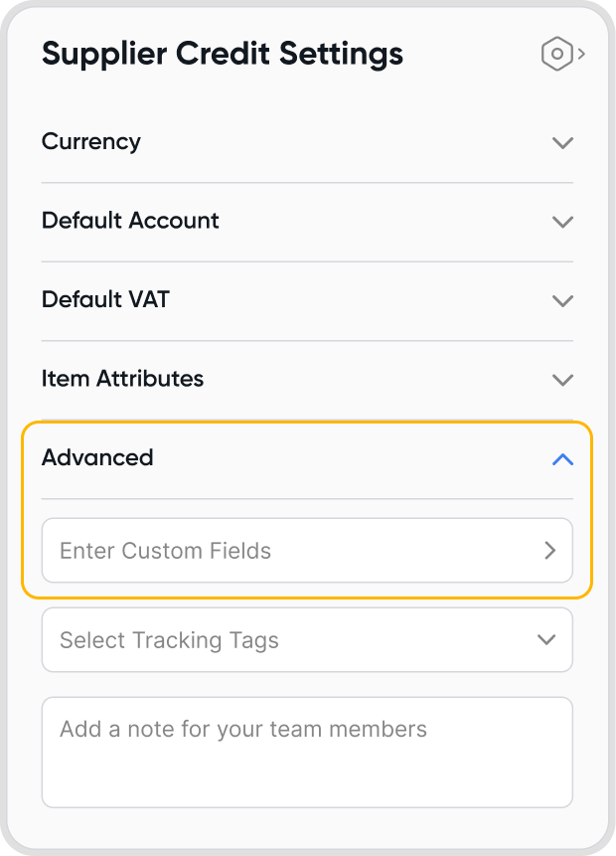Collapse Advanced using the blue up chevron

(x=562, y=459)
